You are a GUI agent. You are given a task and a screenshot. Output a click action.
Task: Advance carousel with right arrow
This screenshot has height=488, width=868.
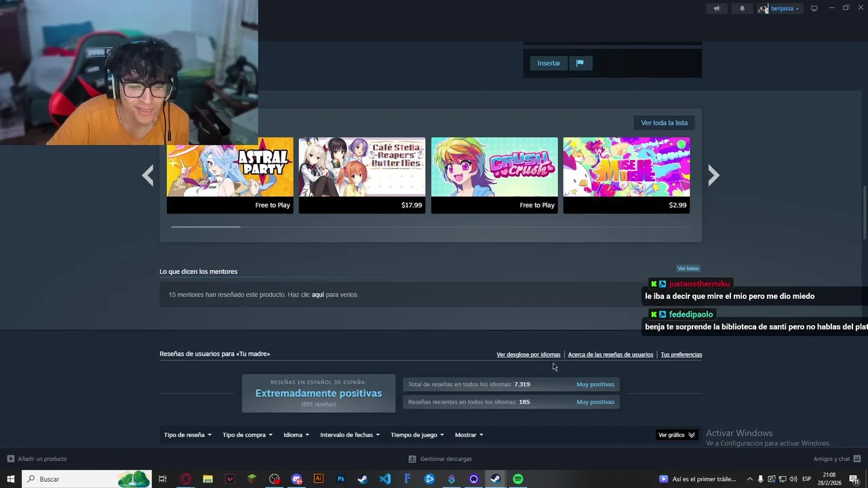(x=713, y=176)
